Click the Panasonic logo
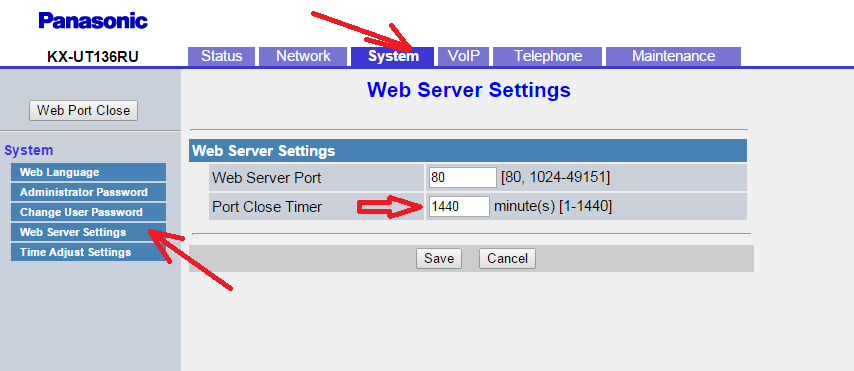Image resolution: width=854 pixels, height=371 pixels. [x=93, y=21]
